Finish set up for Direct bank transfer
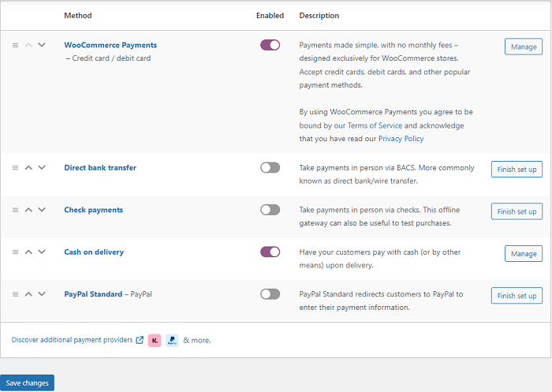Image resolution: width=552 pixels, height=392 pixels. click(x=517, y=170)
